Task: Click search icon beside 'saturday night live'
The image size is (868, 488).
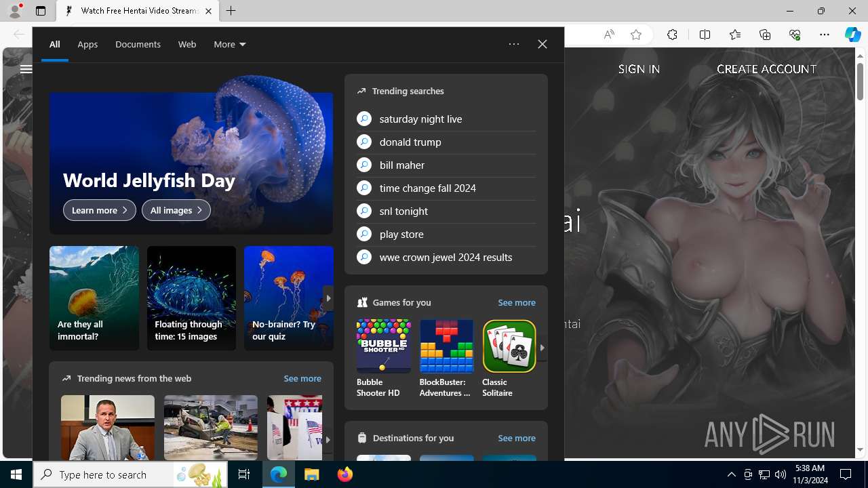Action: [364, 119]
